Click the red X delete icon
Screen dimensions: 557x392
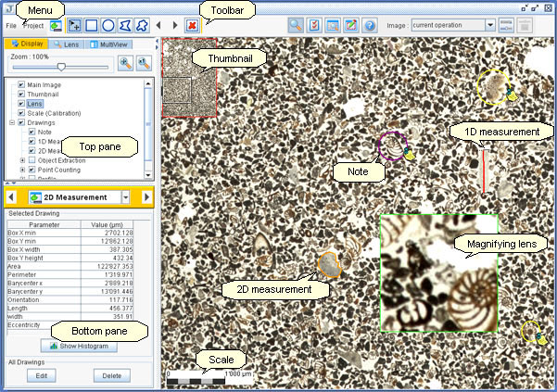point(192,26)
